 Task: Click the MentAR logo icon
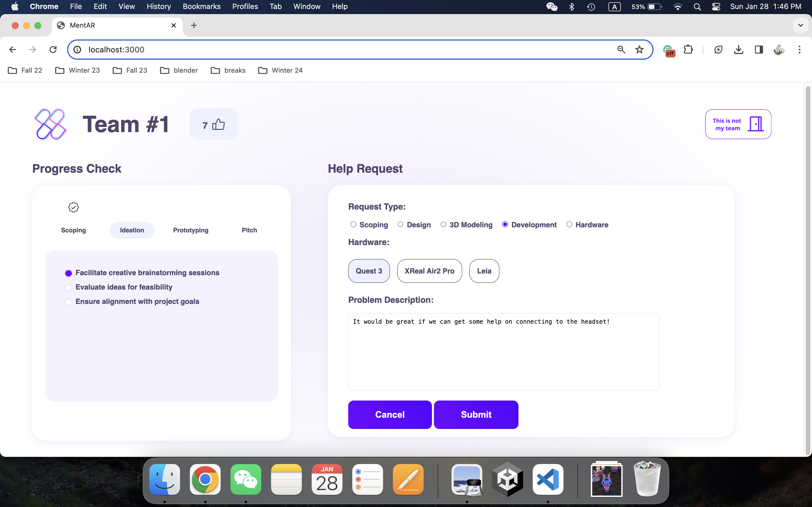click(50, 124)
